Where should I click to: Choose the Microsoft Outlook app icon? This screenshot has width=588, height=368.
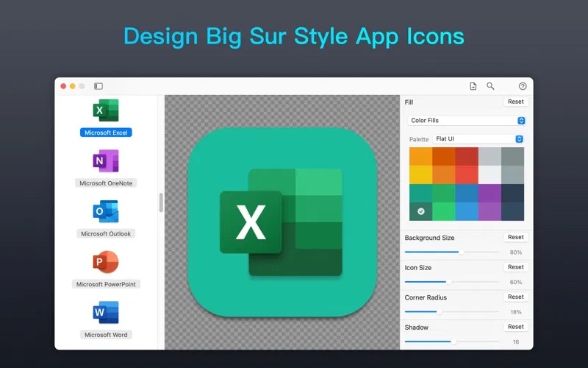(x=106, y=212)
